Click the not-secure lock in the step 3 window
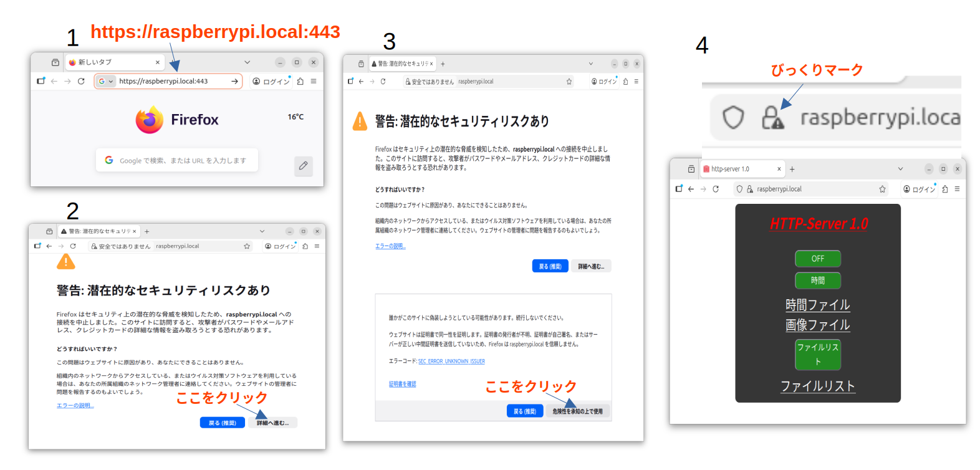This screenshot has width=980, height=470. coord(430,82)
